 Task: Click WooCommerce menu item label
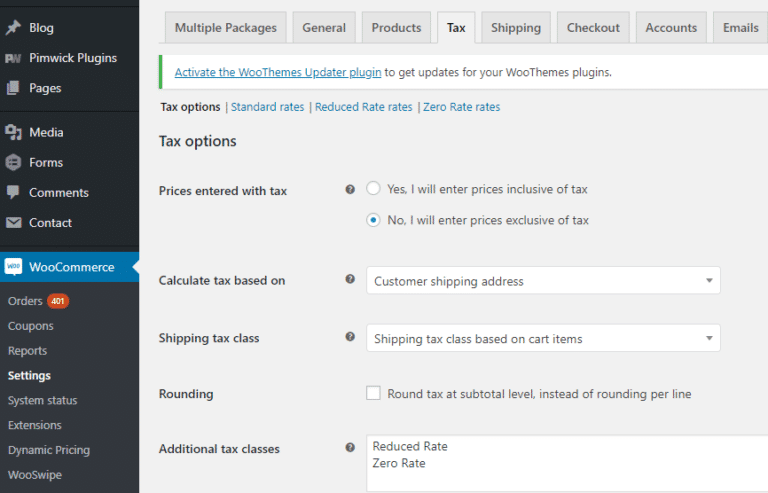pyautogui.click(x=72, y=267)
